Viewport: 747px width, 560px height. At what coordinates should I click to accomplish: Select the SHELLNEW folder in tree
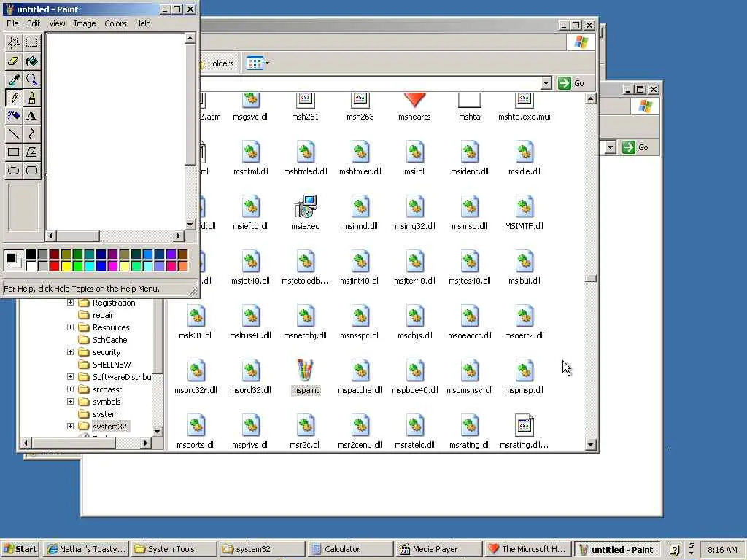point(112,365)
